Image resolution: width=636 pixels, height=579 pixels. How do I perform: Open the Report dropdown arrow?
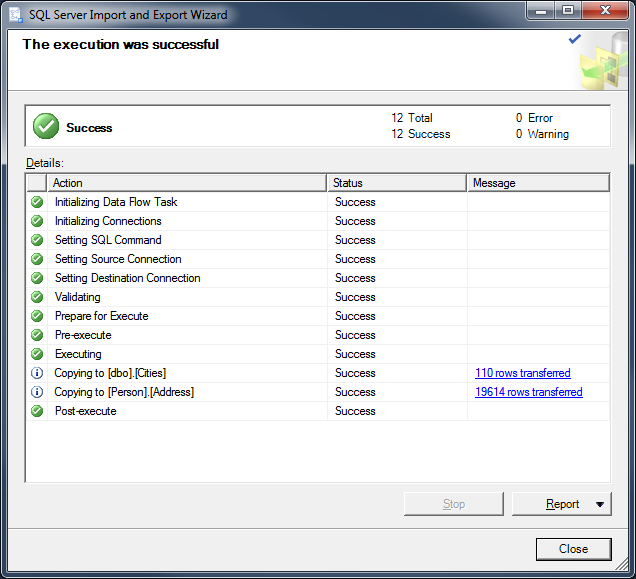coord(600,504)
